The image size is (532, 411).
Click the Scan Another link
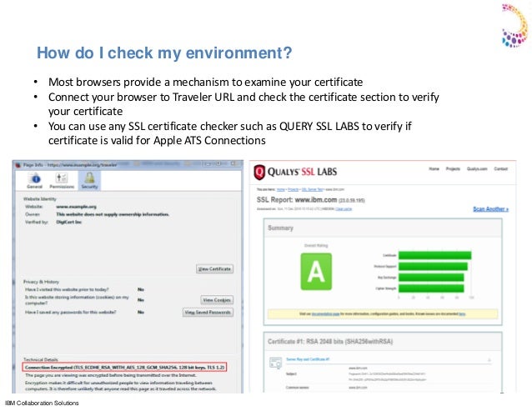(491, 209)
